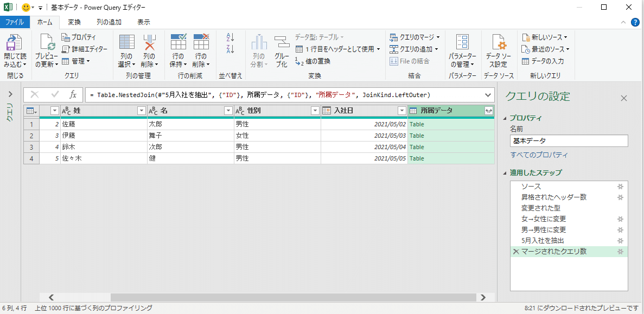
Task: Open the Merge Queries (クエリのマージ) dropdown
Action: click(415, 37)
